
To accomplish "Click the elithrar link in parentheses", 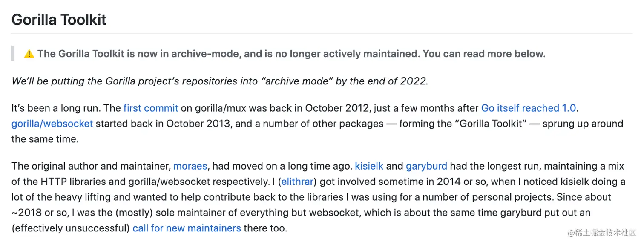I will tap(297, 182).
